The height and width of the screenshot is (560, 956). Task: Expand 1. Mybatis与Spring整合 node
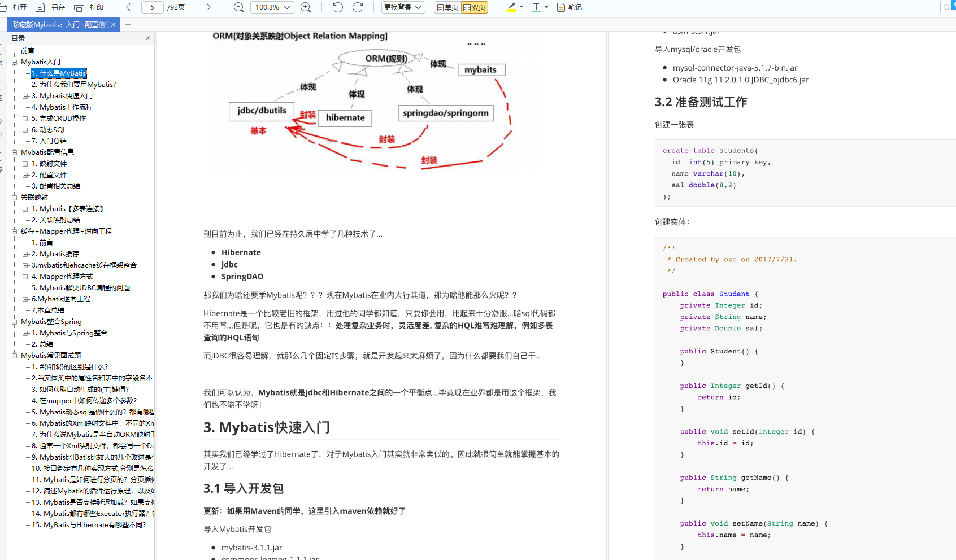(x=25, y=333)
